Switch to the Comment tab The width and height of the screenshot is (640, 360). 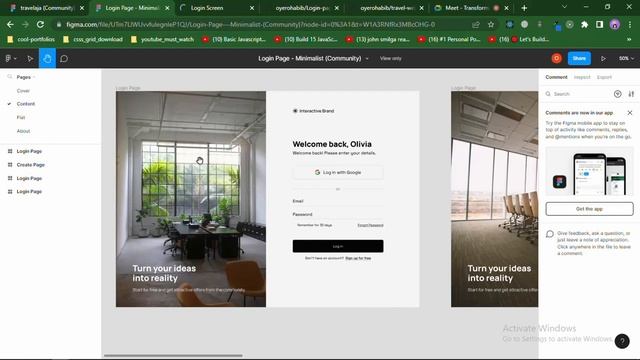click(556, 77)
